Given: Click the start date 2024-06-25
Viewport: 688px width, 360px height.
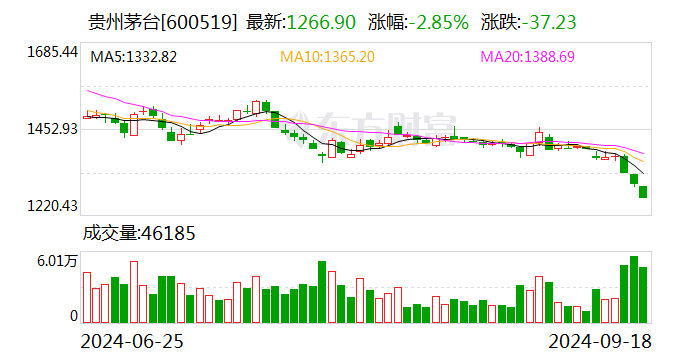Looking at the screenshot, I should [132, 341].
